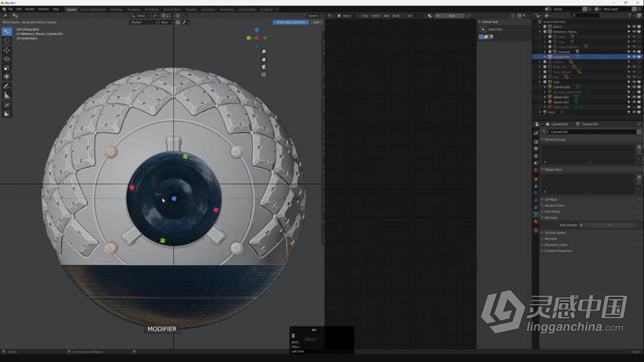Viewport: 644px width, 362px height.
Task: Add a new vertex group plus button
Action: [x=639, y=147]
